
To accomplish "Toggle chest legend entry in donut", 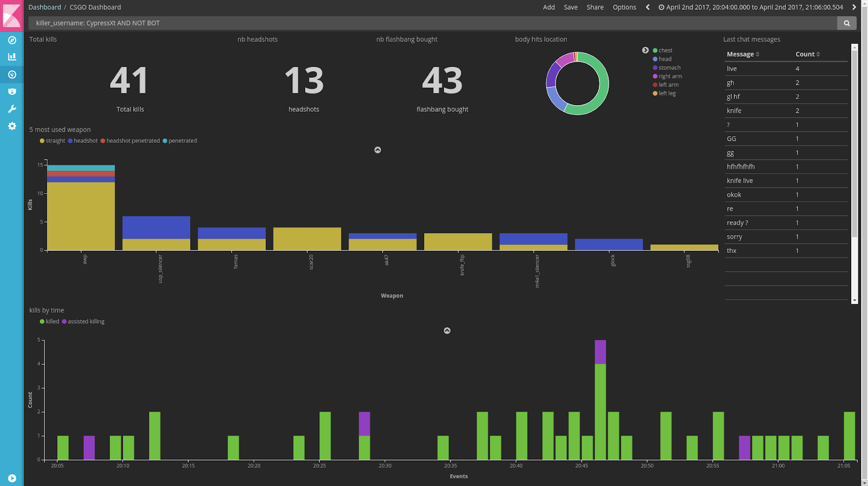I will tap(662, 50).
